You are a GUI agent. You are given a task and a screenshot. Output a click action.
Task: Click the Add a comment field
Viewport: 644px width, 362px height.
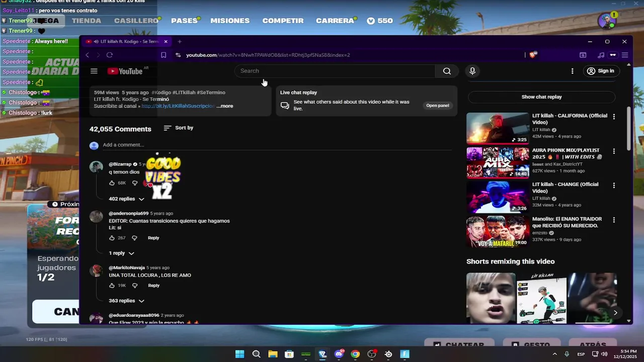[277, 145]
